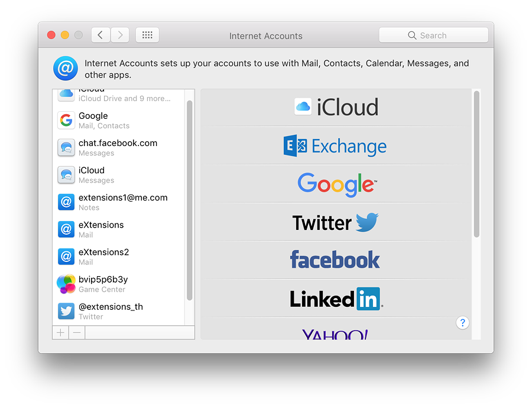
Task: Select extensions1@me.com account name
Action: pos(123,197)
